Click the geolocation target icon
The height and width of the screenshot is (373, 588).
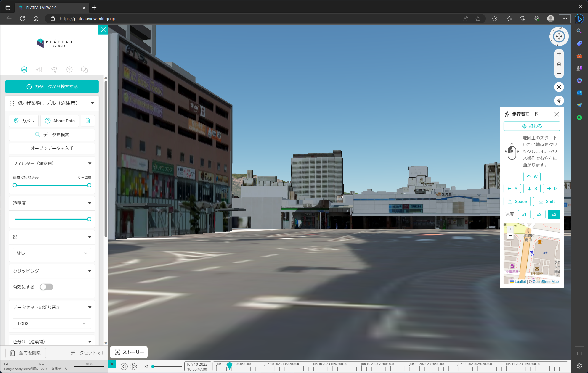[x=559, y=87]
